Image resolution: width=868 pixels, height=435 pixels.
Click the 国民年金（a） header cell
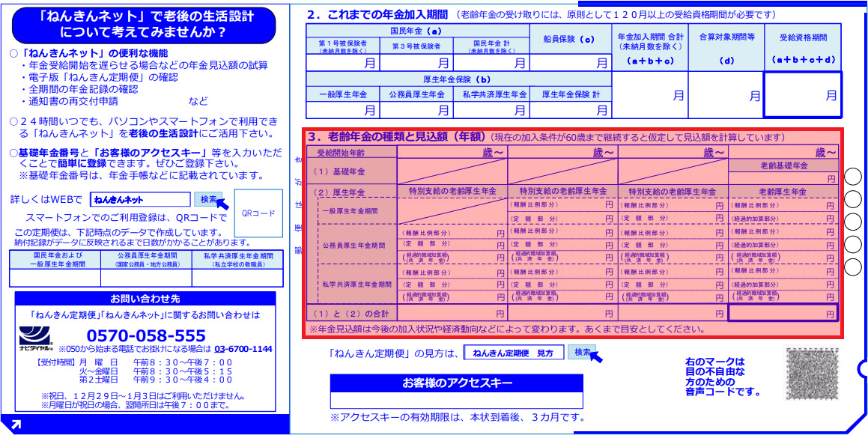419,31
